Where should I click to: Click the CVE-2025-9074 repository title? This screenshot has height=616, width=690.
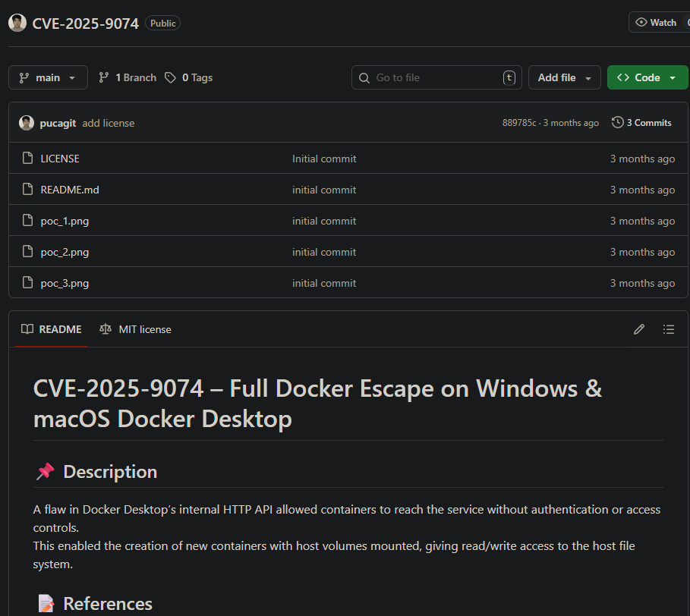tap(85, 24)
